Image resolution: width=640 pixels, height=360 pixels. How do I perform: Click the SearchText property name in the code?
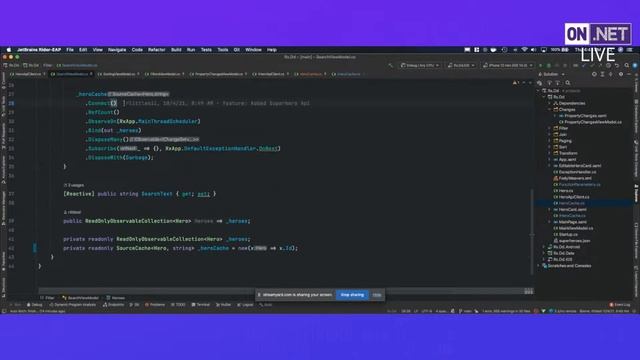tap(157, 194)
